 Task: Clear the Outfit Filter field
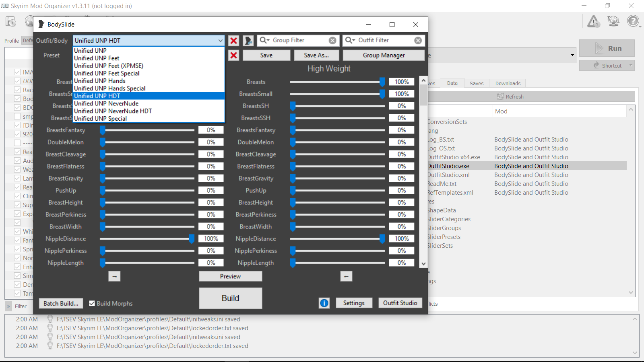[418, 41]
